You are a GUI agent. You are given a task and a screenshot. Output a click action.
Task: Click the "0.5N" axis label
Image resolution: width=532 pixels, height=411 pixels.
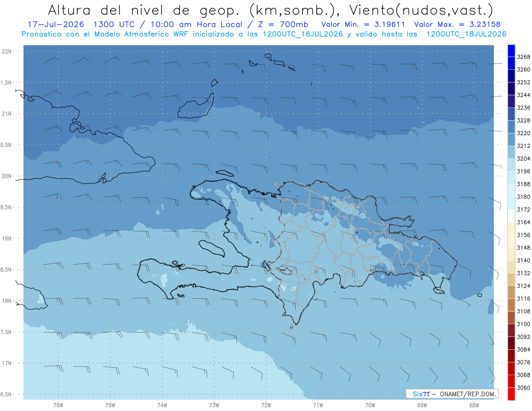(x=6, y=145)
